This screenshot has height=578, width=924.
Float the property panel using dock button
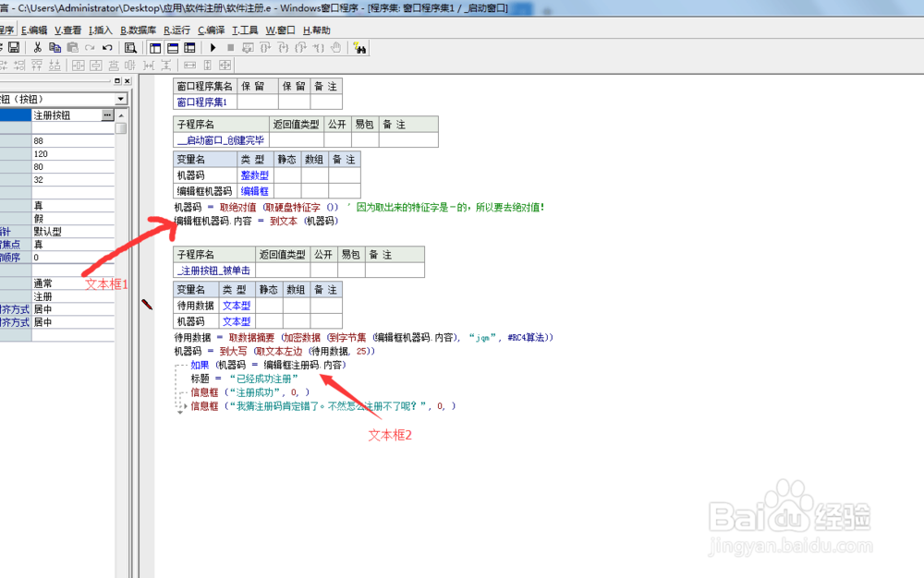(117, 80)
